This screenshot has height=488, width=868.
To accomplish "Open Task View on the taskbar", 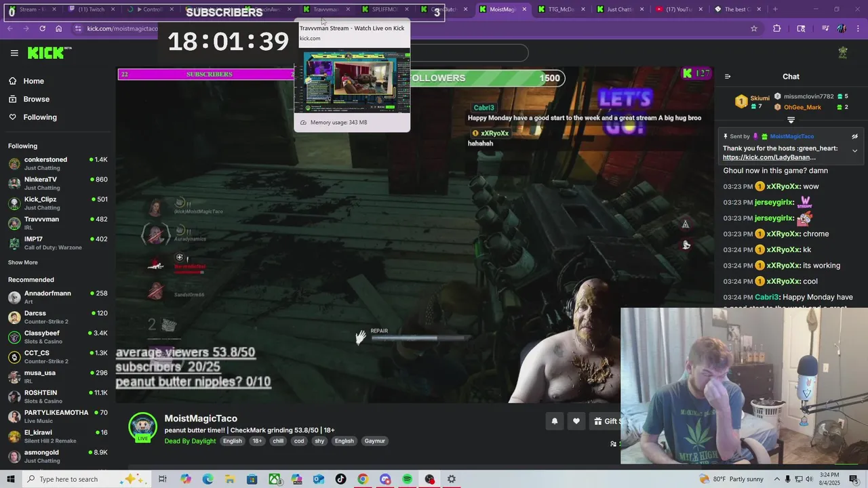I will pyautogui.click(x=163, y=479).
